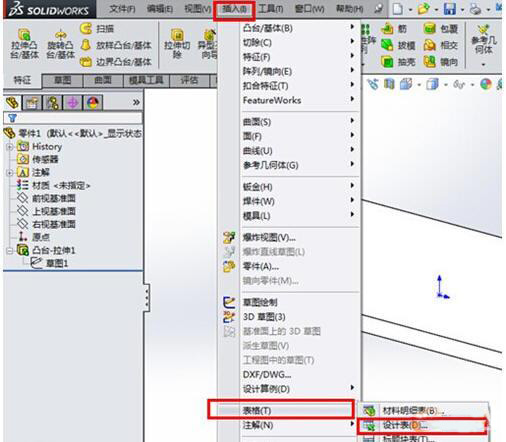Open the 插入 (Insert) menu
The height and width of the screenshot is (442, 506).
point(234,9)
